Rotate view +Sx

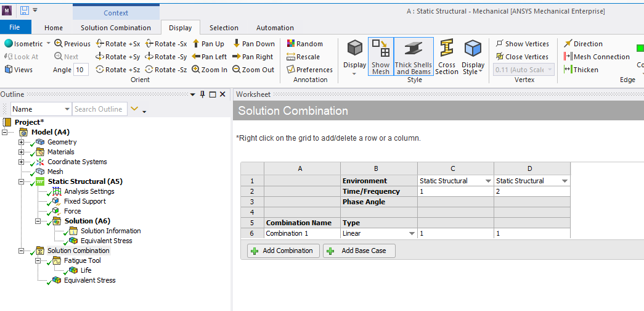118,44
